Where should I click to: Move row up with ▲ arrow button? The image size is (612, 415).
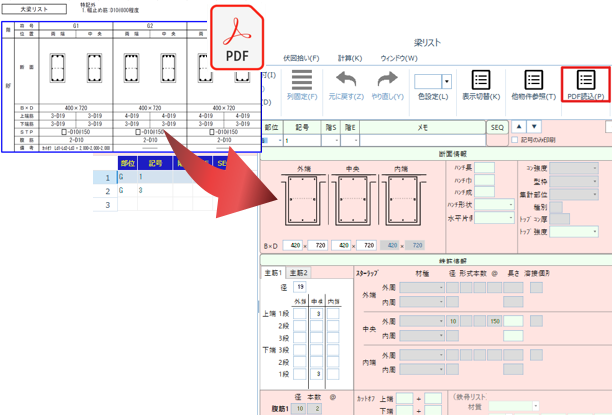pos(519,126)
